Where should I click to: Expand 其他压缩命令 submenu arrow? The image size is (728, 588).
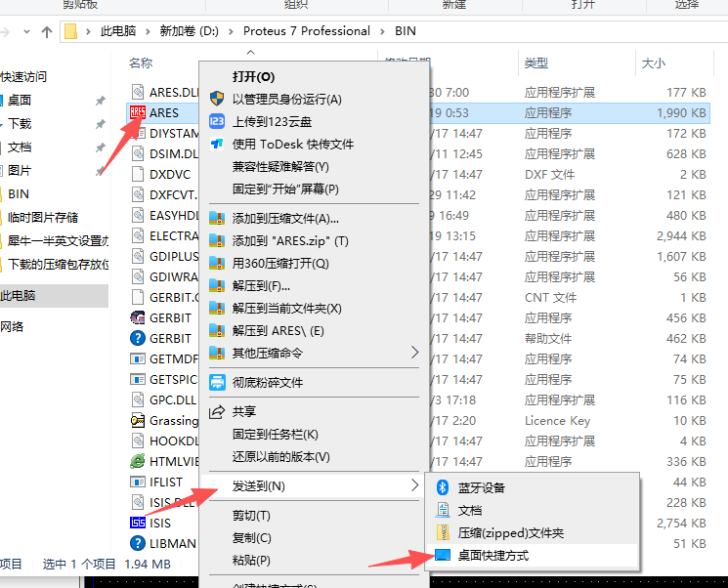pyautogui.click(x=414, y=353)
